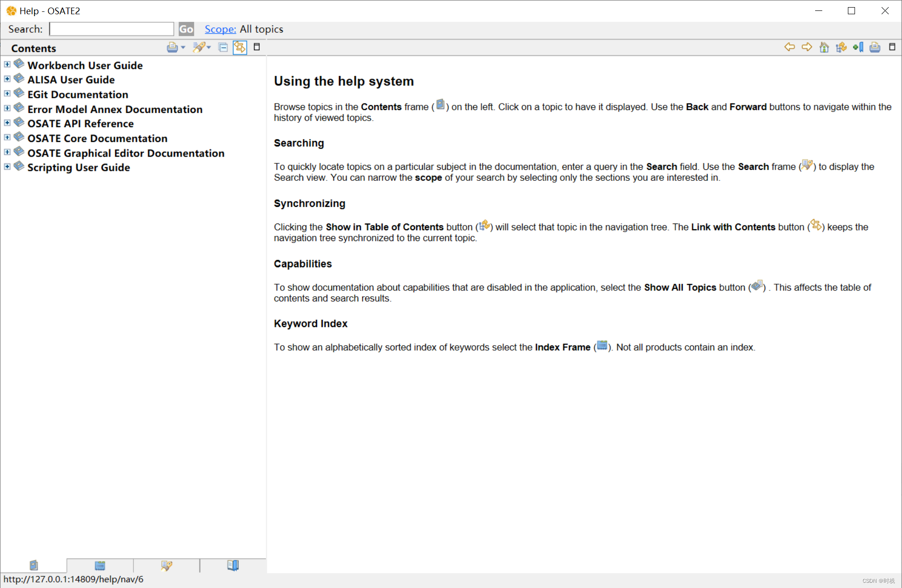Viewport: 902px width, 588px height.
Task: Click the Go search button
Action: [x=186, y=29]
